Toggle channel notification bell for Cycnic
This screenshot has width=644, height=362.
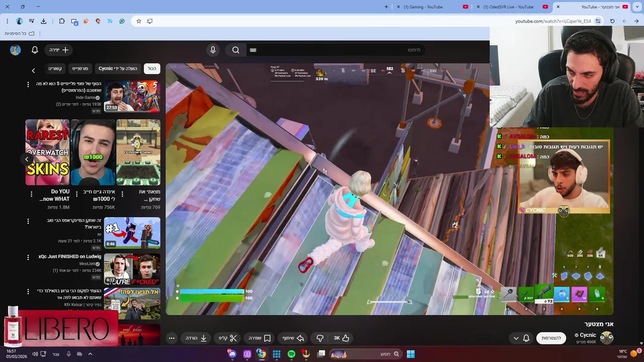(526, 338)
